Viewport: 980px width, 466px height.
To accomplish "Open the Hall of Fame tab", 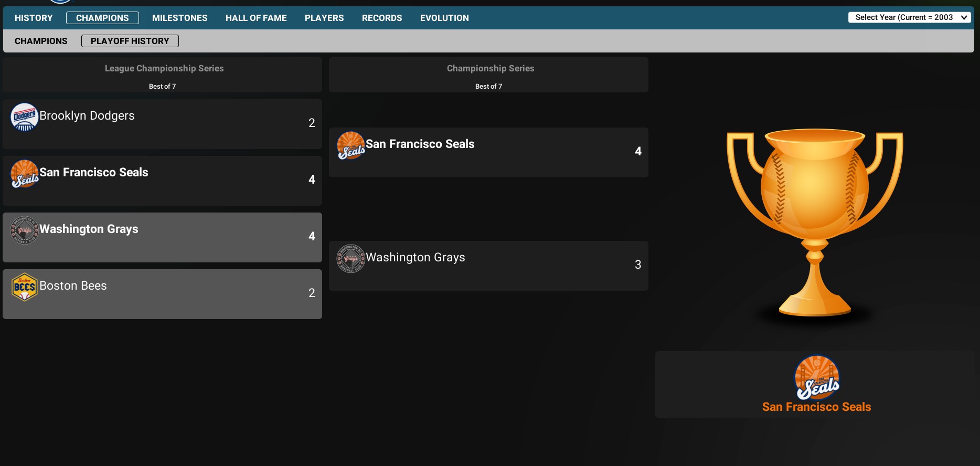I will 256,18.
